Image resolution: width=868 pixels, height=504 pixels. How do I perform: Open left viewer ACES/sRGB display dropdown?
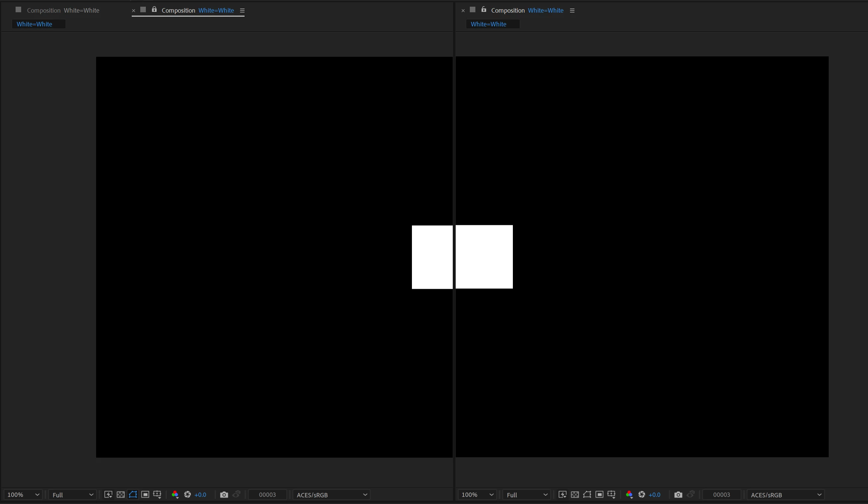coord(331,495)
